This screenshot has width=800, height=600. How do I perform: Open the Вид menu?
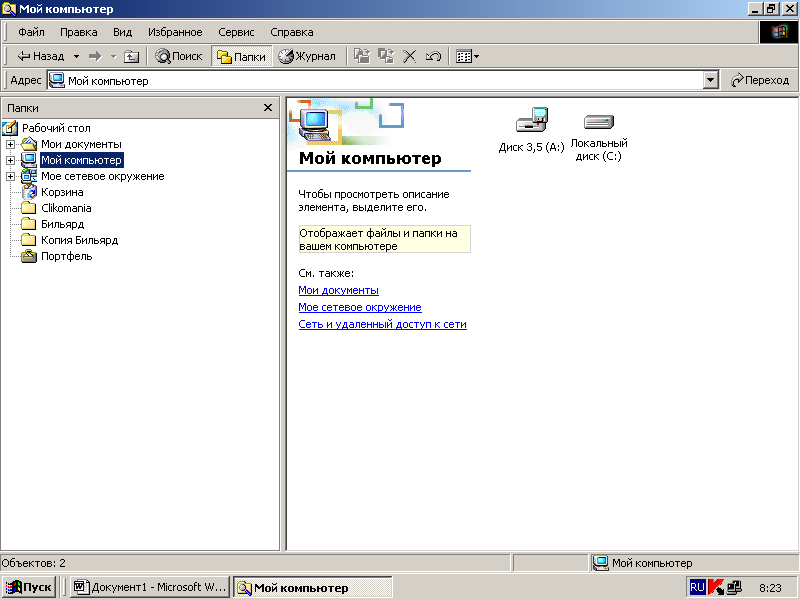click(122, 32)
